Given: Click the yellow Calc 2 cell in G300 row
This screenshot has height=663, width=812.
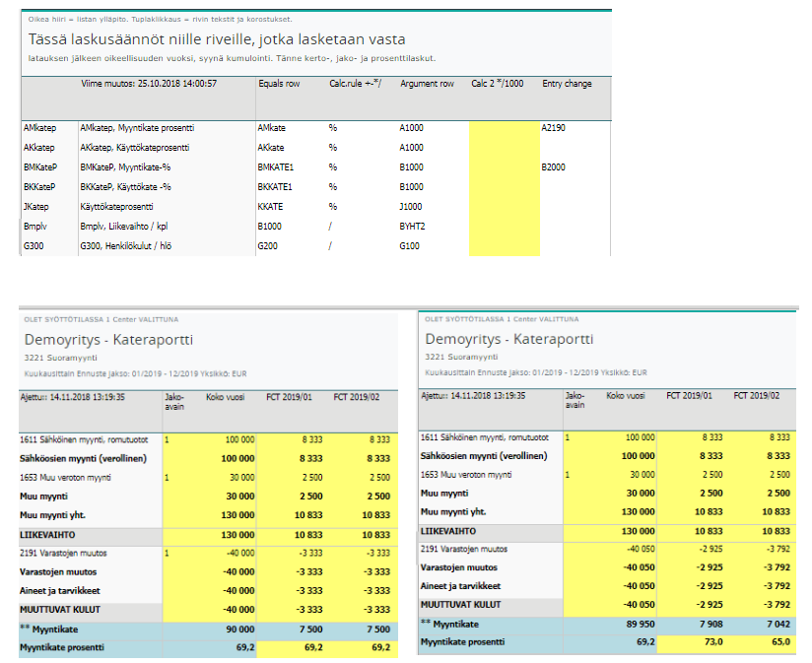Looking at the screenshot, I should (503, 245).
